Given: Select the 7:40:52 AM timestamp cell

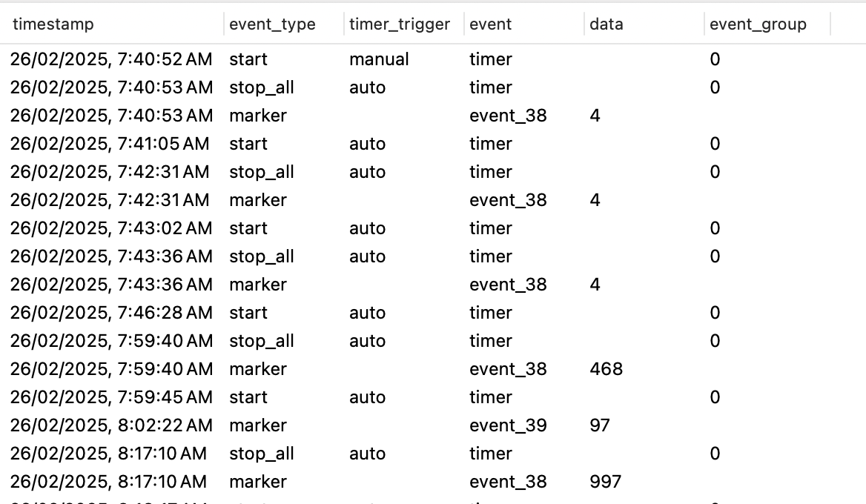Looking at the screenshot, I should click(x=111, y=59).
